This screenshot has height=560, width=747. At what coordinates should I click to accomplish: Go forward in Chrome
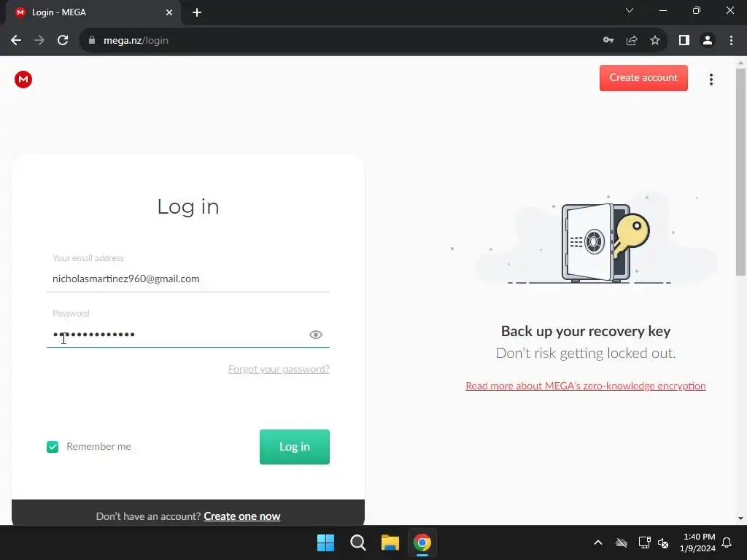(x=39, y=41)
